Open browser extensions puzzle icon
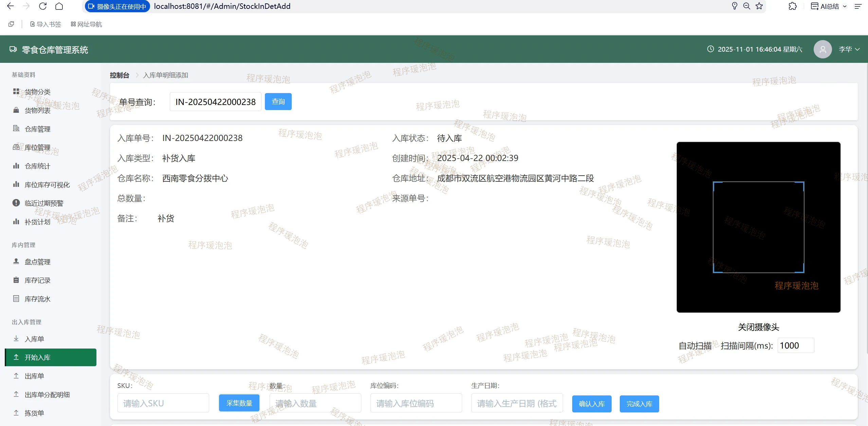868x426 pixels. (793, 6)
